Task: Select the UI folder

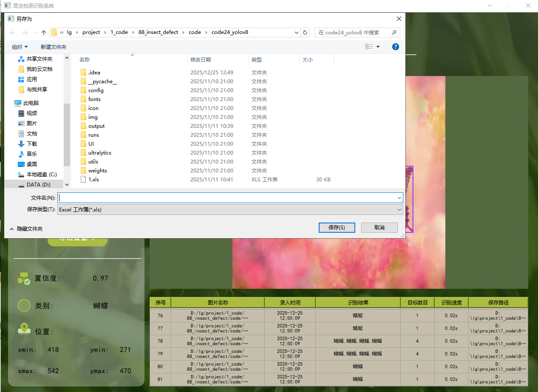Action: tap(91, 144)
